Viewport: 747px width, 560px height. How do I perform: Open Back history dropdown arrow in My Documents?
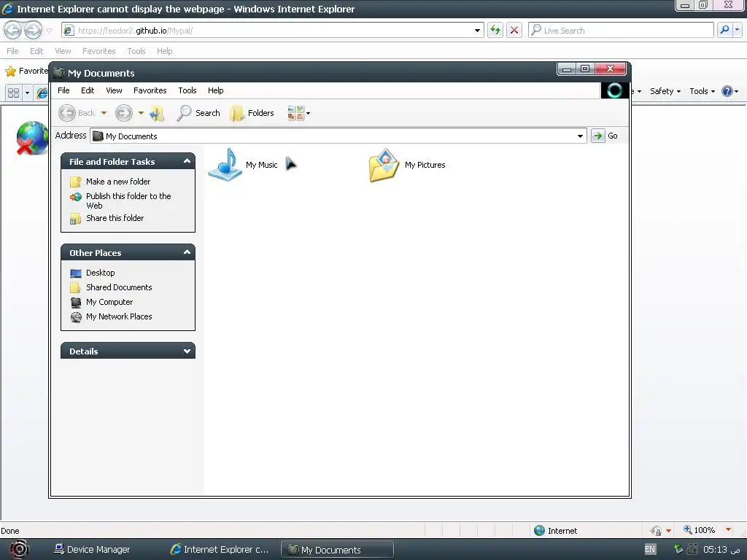104,113
